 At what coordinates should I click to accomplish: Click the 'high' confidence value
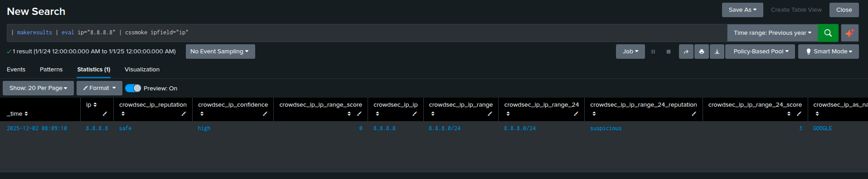[x=204, y=128]
